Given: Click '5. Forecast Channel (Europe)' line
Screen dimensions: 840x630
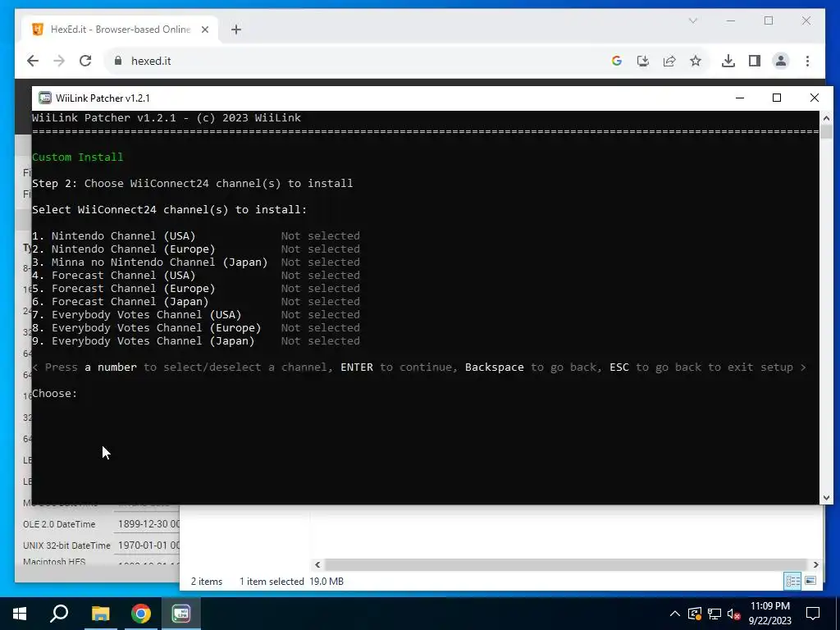Looking at the screenshot, I should click(195, 288).
